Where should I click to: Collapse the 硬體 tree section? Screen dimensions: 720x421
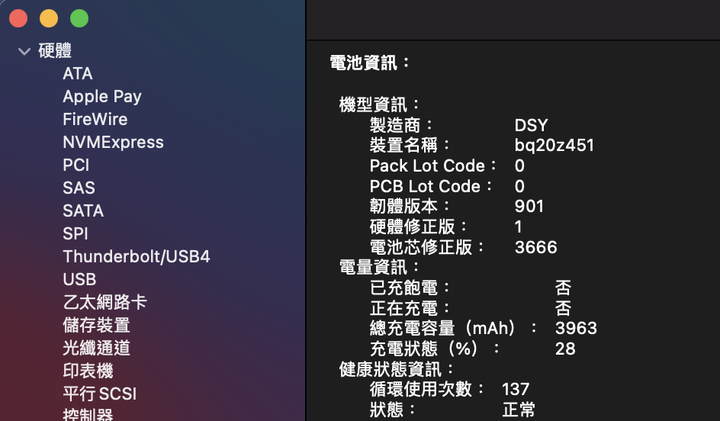click(x=25, y=51)
